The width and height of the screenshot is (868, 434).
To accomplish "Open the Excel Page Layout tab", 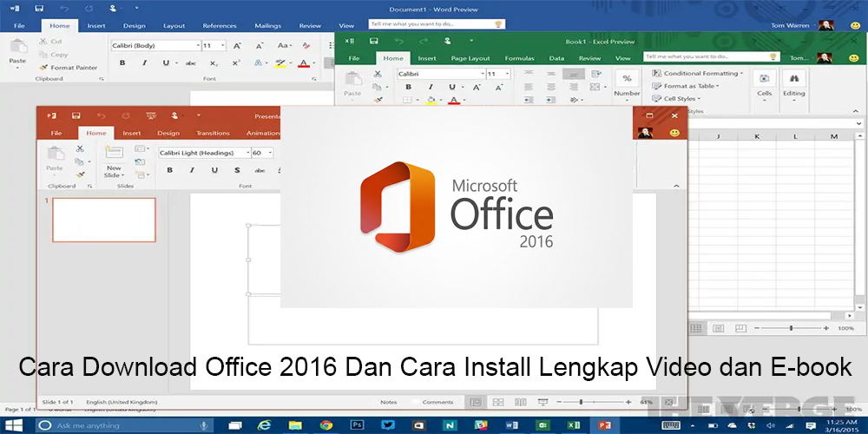I will pos(470,58).
